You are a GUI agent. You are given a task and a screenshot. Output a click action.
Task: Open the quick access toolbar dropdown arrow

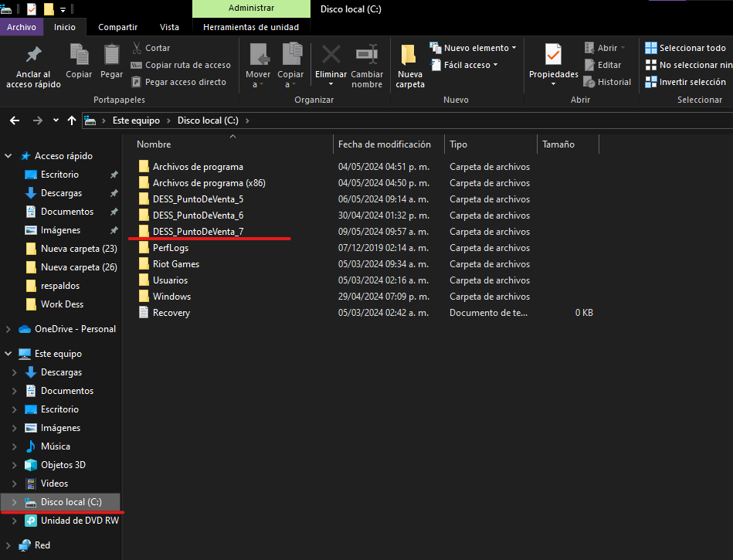[x=63, y=9]
